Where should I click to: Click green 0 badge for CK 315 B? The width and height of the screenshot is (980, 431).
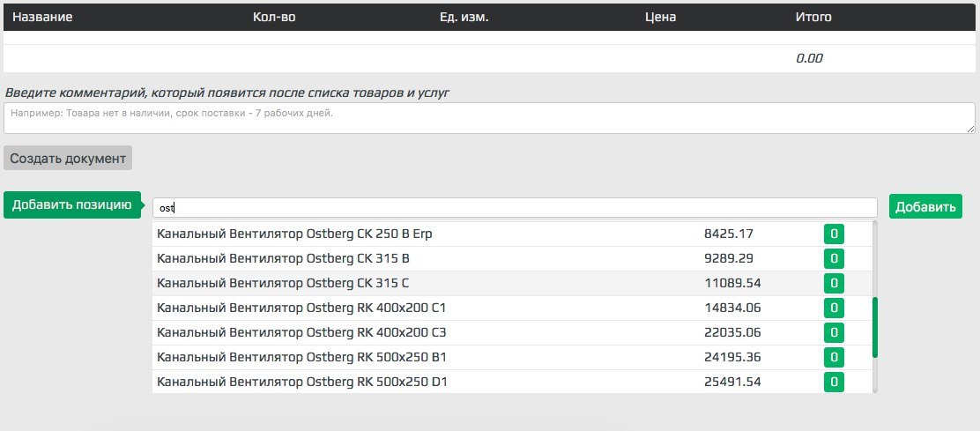[834, 258]
